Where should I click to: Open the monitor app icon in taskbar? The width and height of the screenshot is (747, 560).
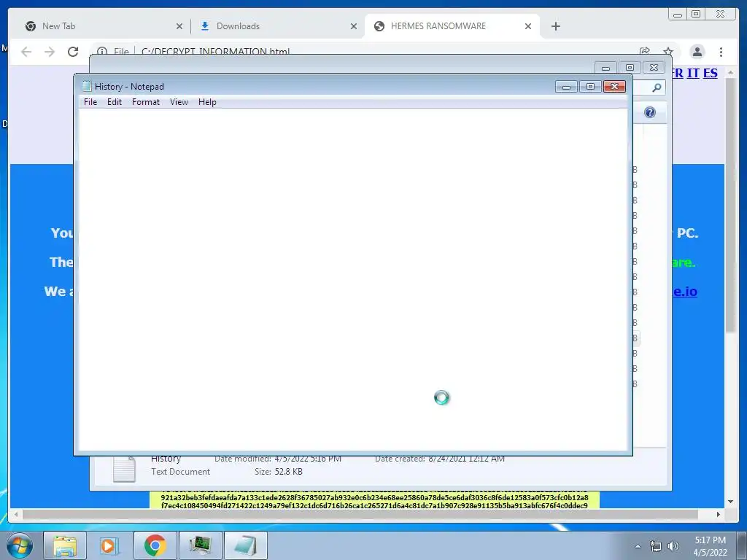[x=200, y=545]
